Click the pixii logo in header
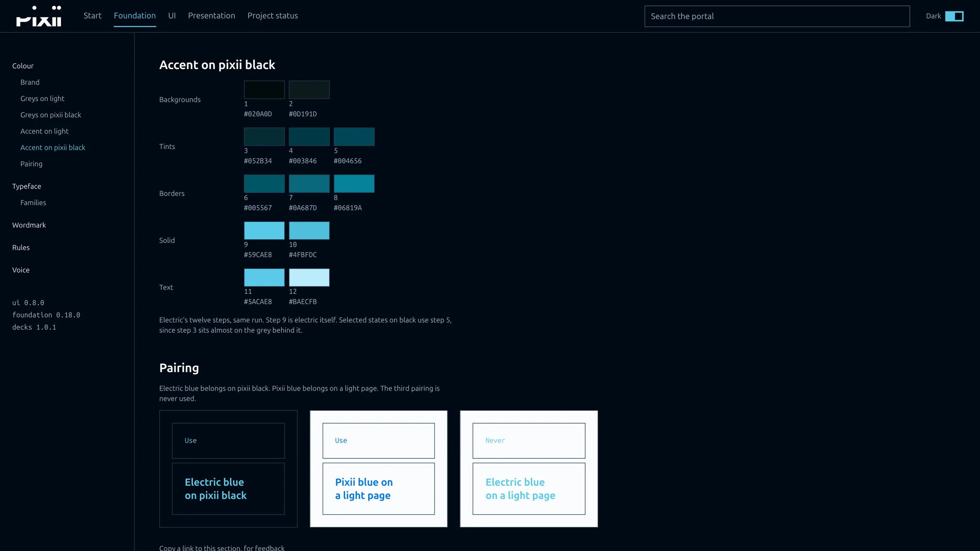 [39, 16]
